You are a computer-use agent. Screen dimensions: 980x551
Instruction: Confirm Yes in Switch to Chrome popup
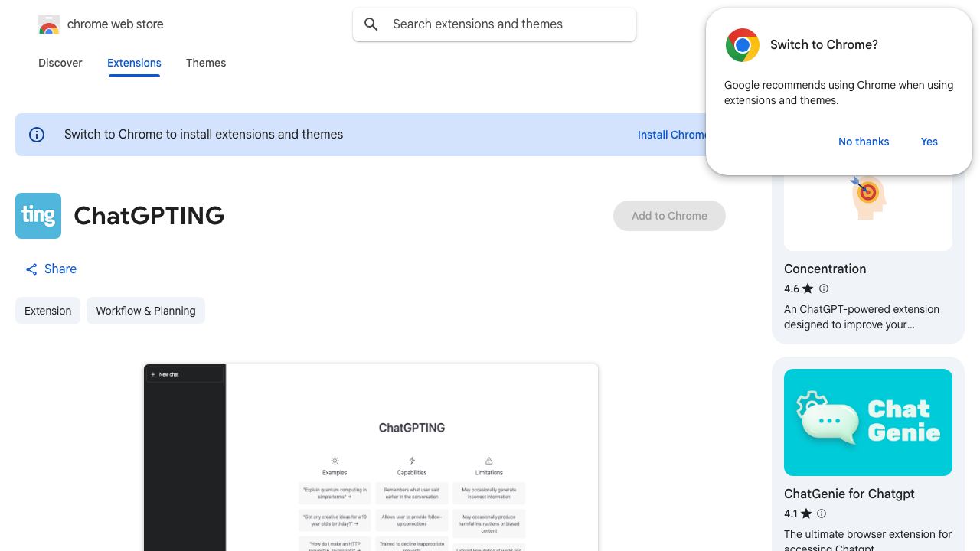[x=929, y=142]
